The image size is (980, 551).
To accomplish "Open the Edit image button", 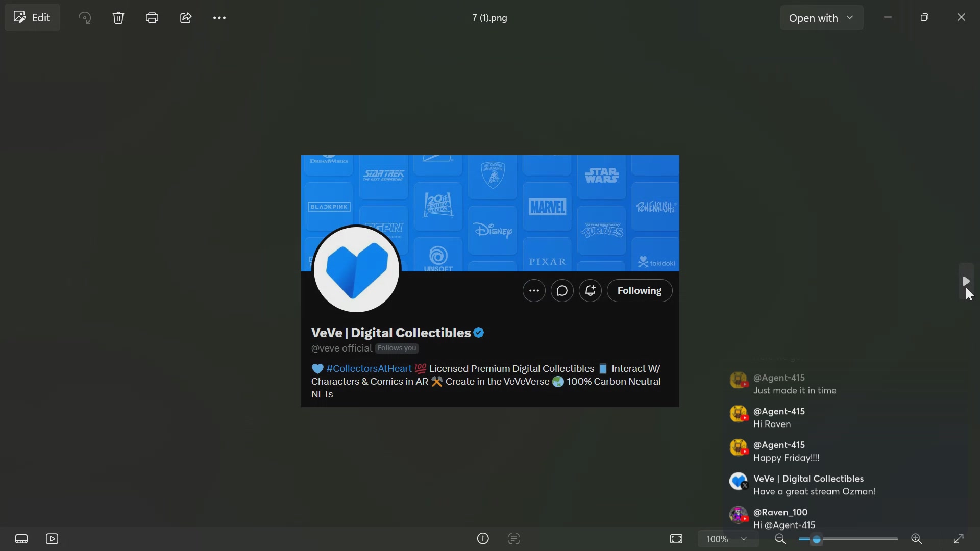I will 32,18.
